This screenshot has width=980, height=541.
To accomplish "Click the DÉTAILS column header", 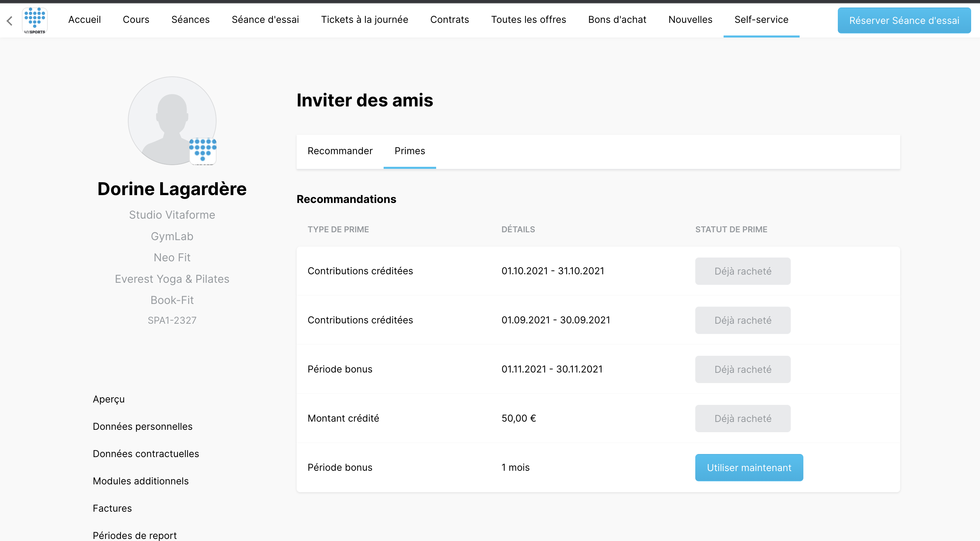I will click(518, 230).
